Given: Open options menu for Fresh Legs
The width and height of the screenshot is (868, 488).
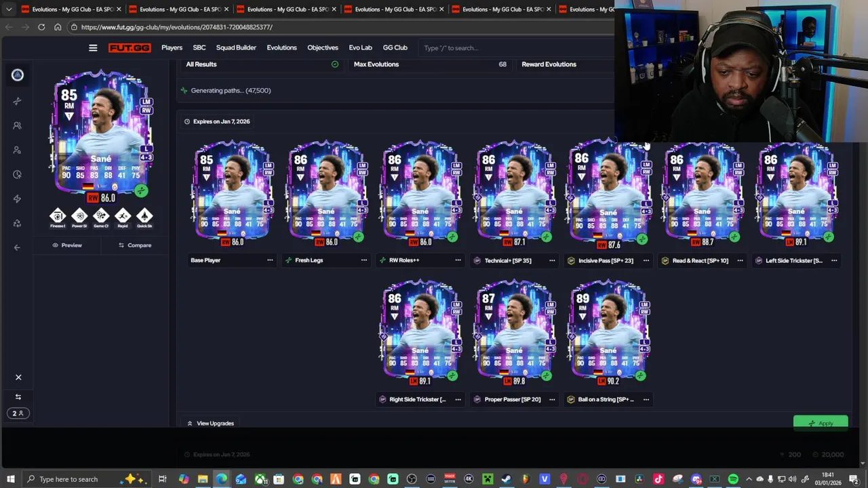Looking at the screenshot, I should (x=364, y=260).
